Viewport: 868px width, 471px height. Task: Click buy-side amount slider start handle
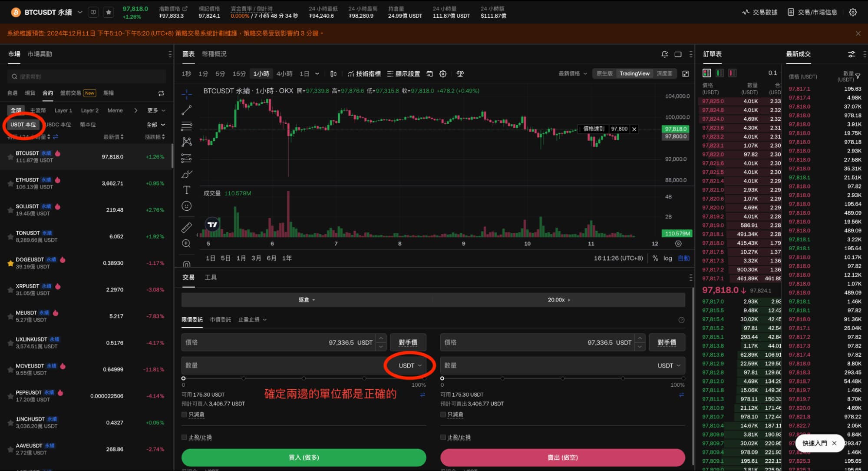point(183,378)
